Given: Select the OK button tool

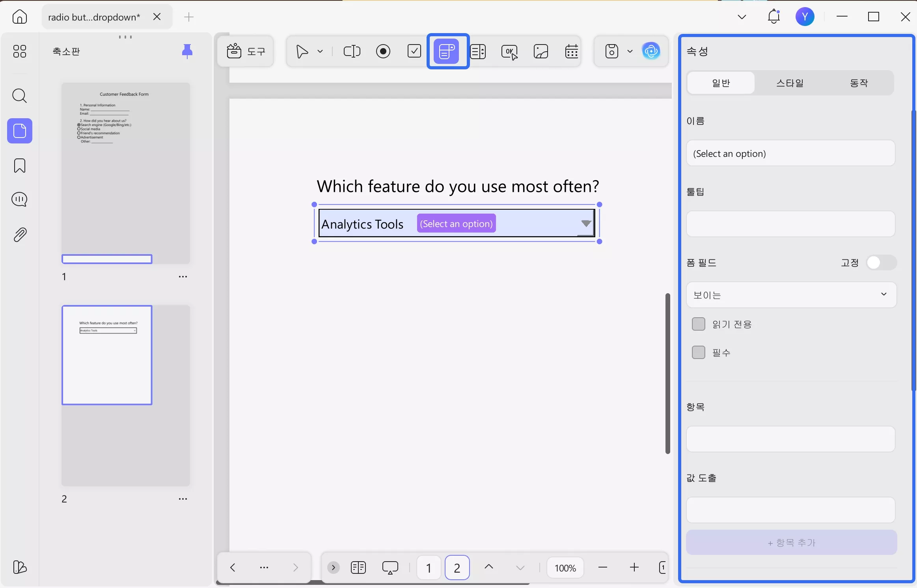Looking at the screenshot, I should [x=509, y=52].
